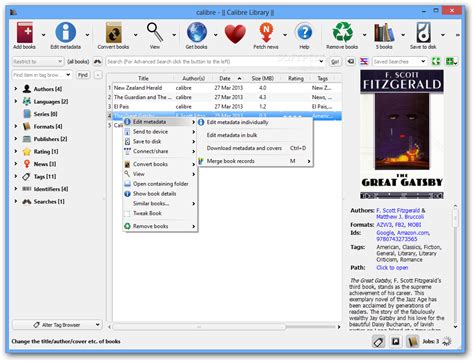Select Edit metadata in bulk
The image size is (474, 362).
click(x=232, y=135)
